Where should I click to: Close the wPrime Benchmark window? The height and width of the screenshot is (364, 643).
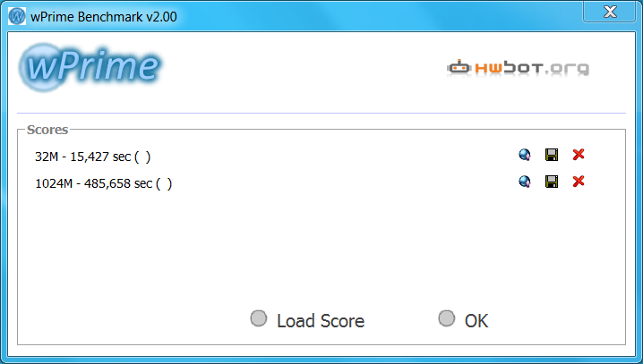pyautogui.click(x=610, y=12)
